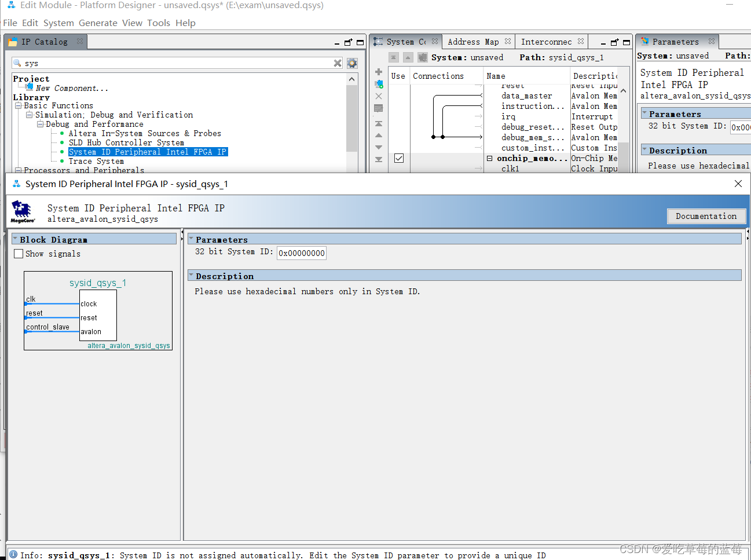Detach the IP Catalog panel
This screenshot has height=560, width=751.
[x=348, y=42]
